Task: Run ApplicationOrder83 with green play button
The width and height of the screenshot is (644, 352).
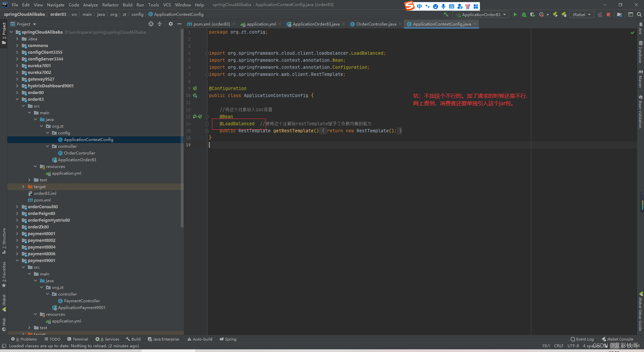Action: [x=515, y=14]
